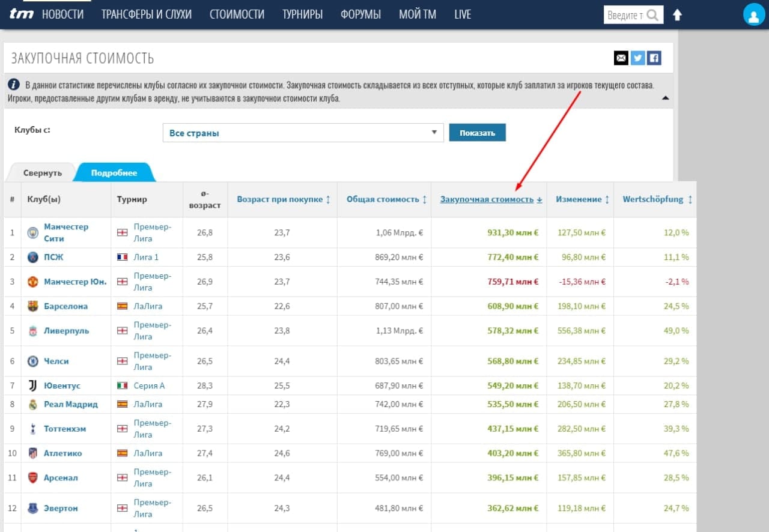The height and width of the screenshot is (532, 769).
Task: Sort by Изменение column
Action: pos(582,199)
